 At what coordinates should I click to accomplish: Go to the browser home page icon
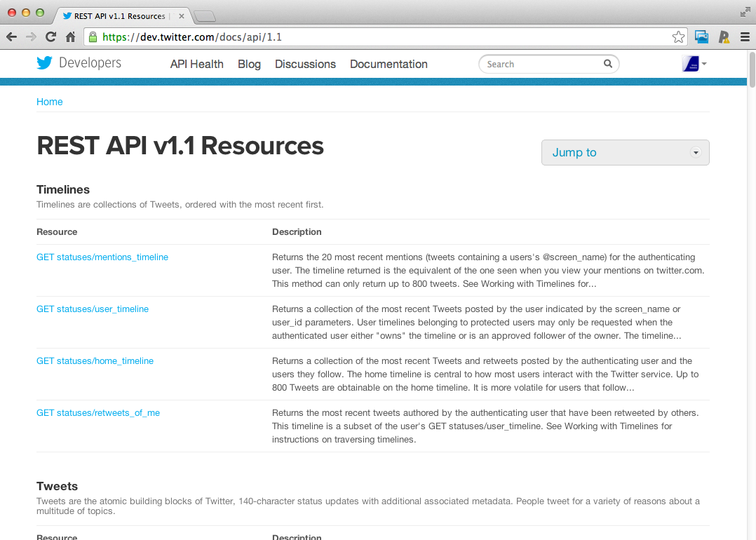click(x=70, y=37)
